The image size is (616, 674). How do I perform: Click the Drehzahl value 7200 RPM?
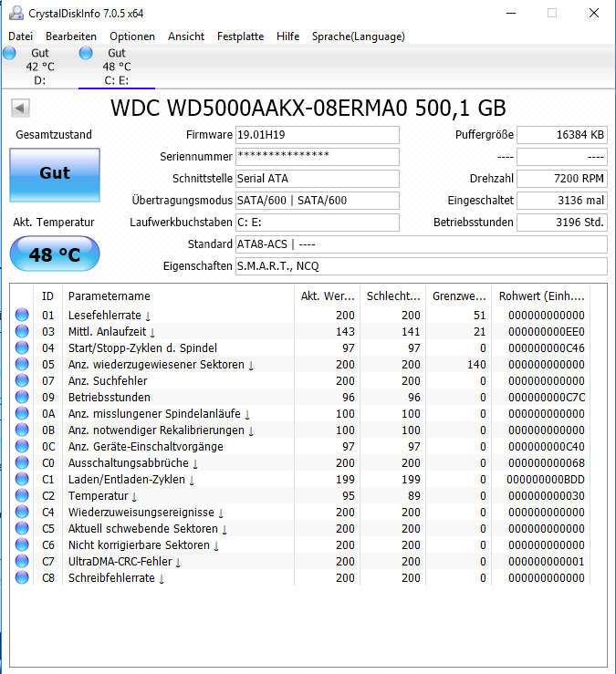point(562,179)
